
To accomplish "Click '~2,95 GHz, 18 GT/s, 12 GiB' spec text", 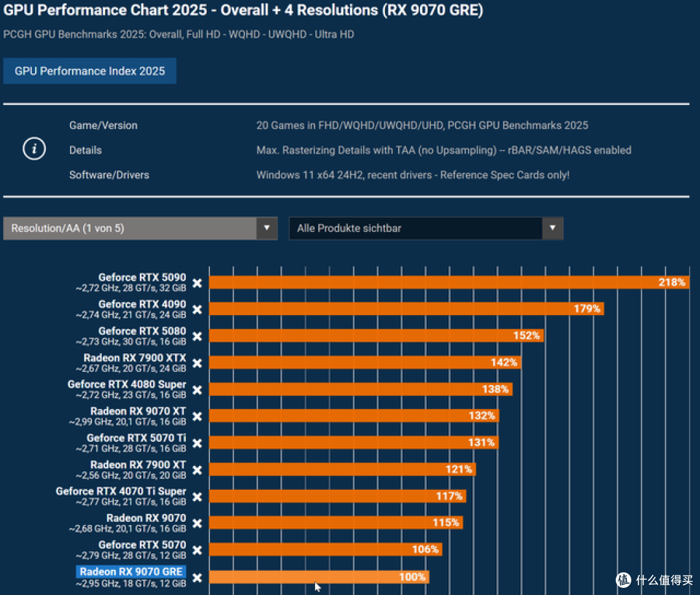I will pyautogui.click(x=131, y=583).
